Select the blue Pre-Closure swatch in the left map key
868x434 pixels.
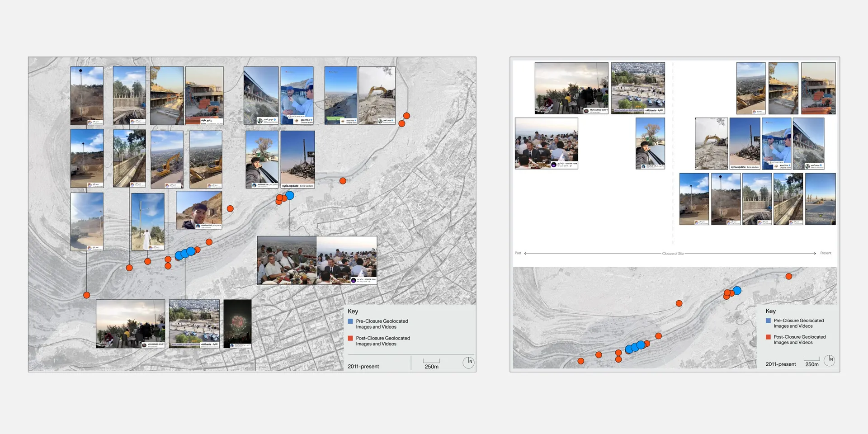(x=350, y=321)
